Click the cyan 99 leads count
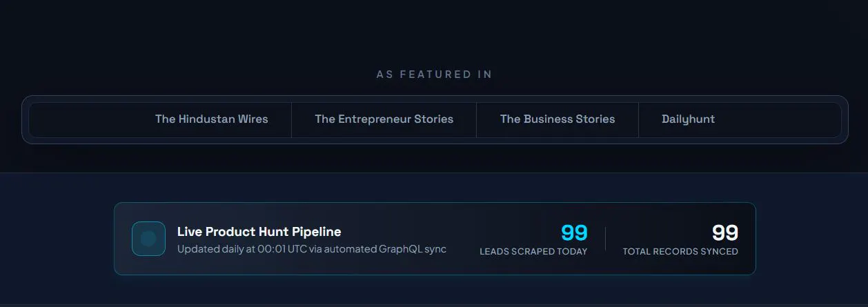This screenshot has height=307, width=868. pyautogui.click(x=574, y=232)
